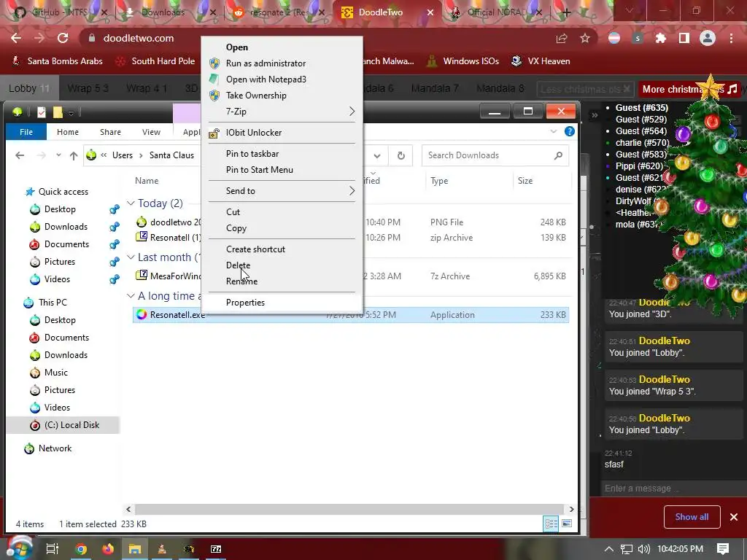Switch to the View ribbon tab
Image resolution: width=747 pixels, height=560 pixels.
click(151, 132)
